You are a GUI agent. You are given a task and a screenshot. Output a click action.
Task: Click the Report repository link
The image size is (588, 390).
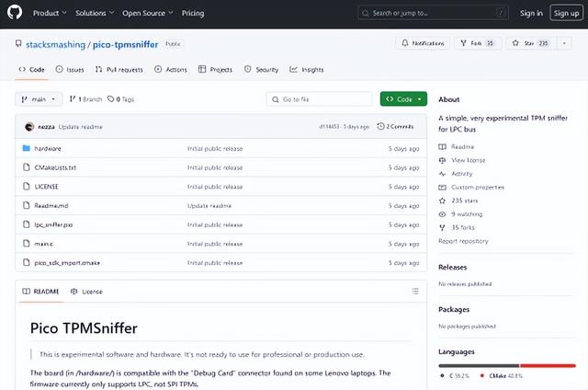point(463,241)
